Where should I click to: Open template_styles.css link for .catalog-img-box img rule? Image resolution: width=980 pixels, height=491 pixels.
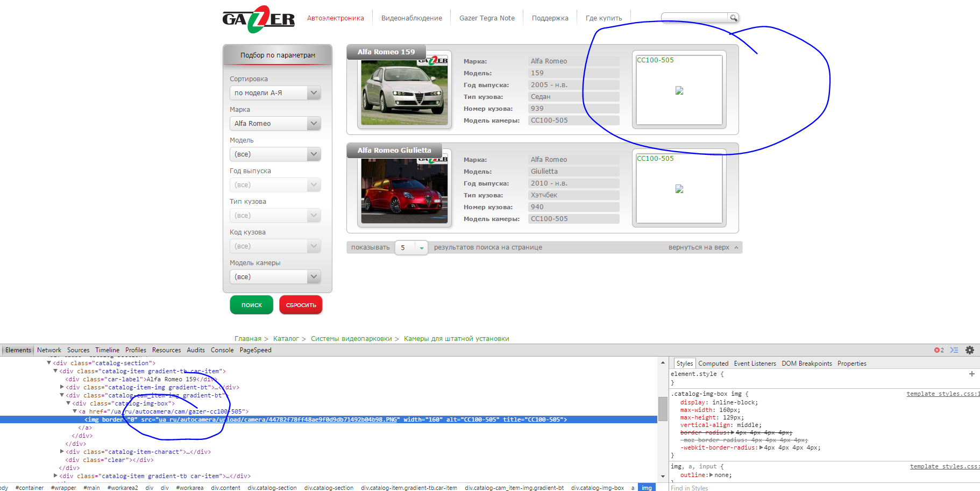click(x=943, y=394)
